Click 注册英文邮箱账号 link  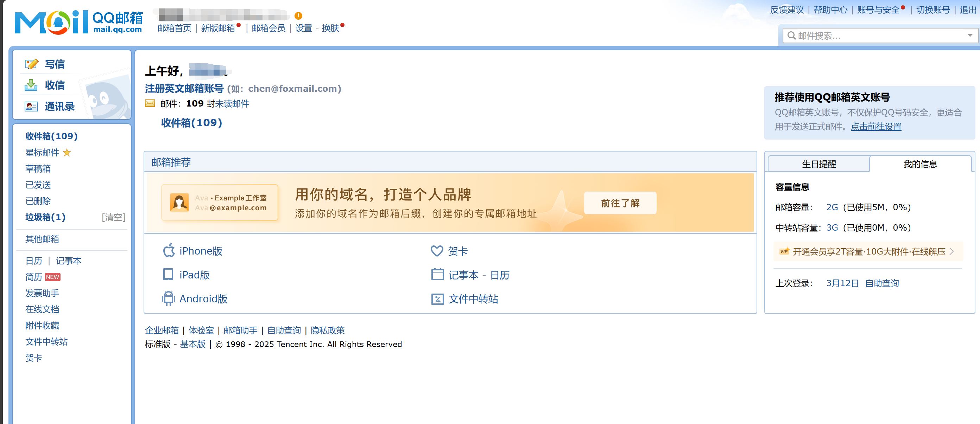(x=184, y=89)
